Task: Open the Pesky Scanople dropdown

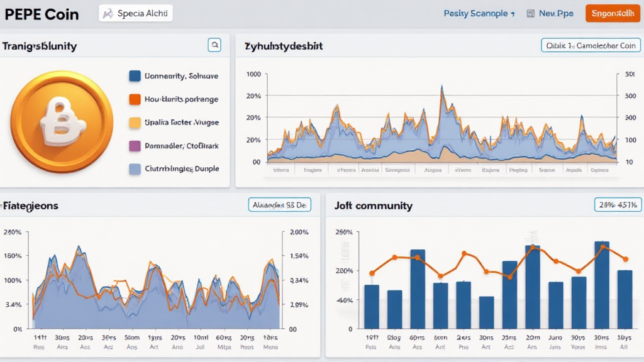Action: coord(480,13)
